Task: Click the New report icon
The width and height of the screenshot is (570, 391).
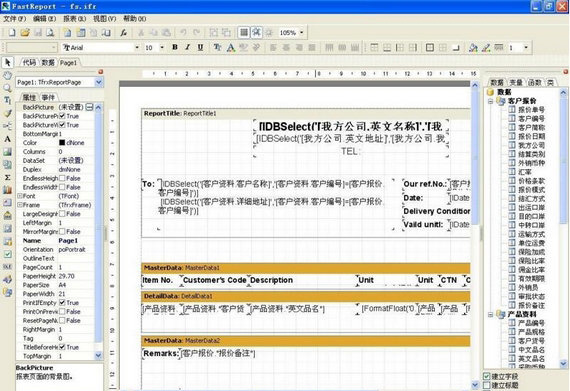Action: (x=12, y=33)
